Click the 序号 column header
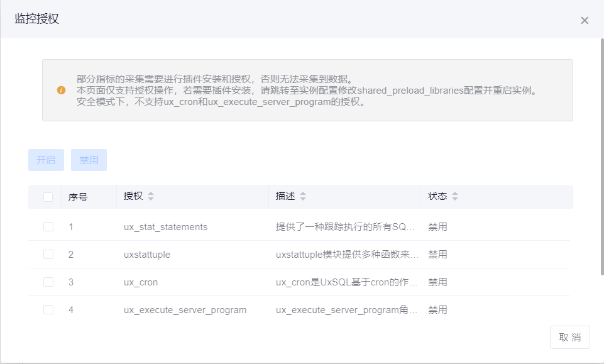 [x=78, y=197]
